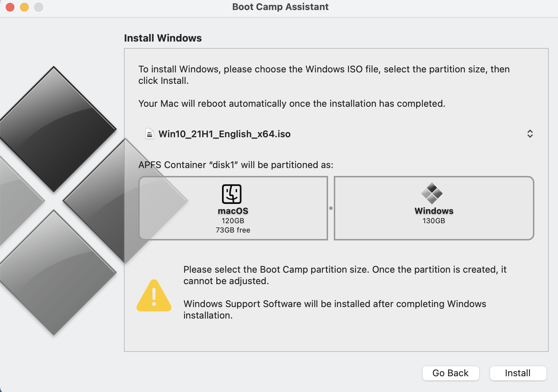Image resolution: width=558 pixels, height=392 pixels.
Task: Click the Go Back button
Action: coord(451,373)
